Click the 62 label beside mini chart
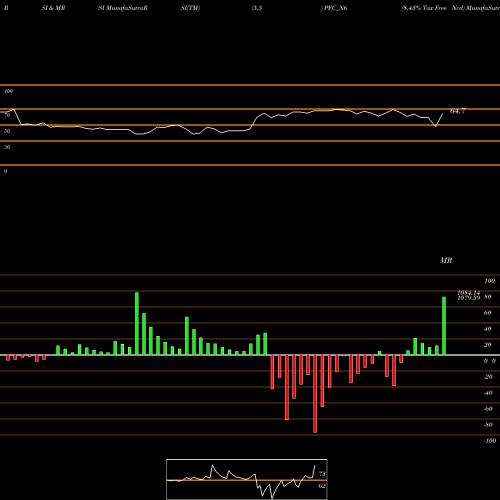Viewport: 500px width, 500px height. pos(322,486)
